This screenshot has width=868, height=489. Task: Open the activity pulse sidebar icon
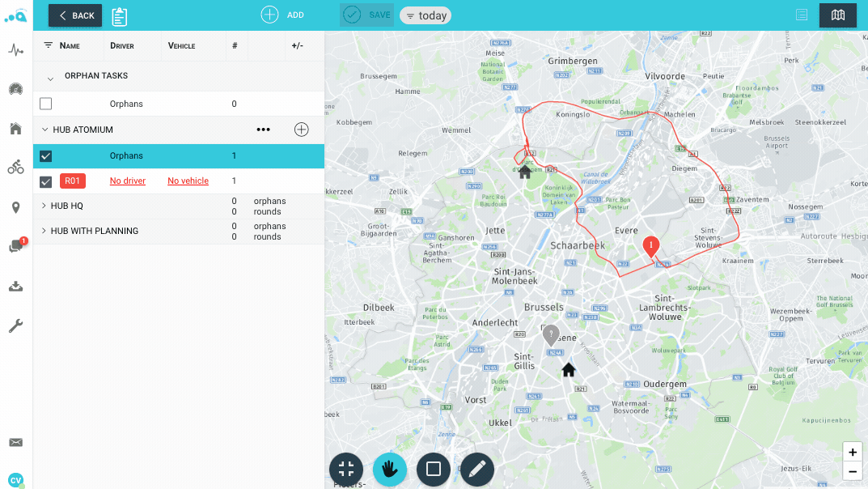(x=15, y=50)
